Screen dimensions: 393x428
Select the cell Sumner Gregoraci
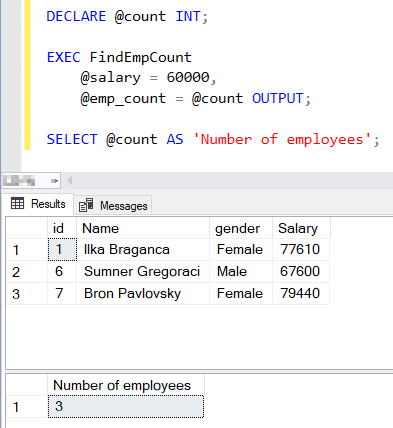click(x=143, y=271)
